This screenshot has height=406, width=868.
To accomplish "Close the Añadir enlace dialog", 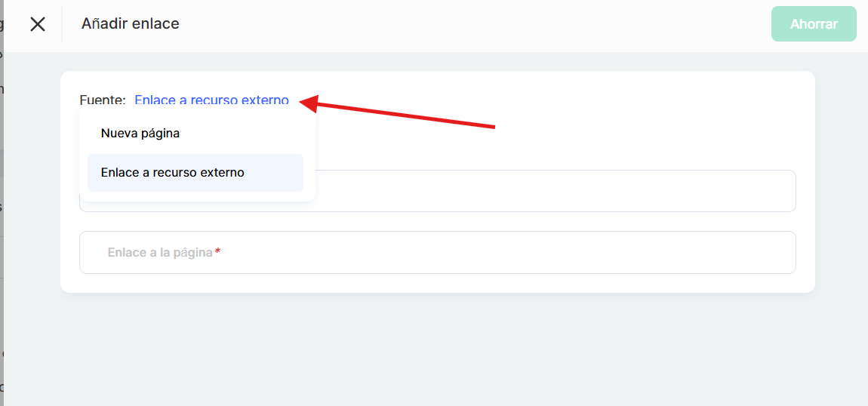I will click(x=38, y=24).
